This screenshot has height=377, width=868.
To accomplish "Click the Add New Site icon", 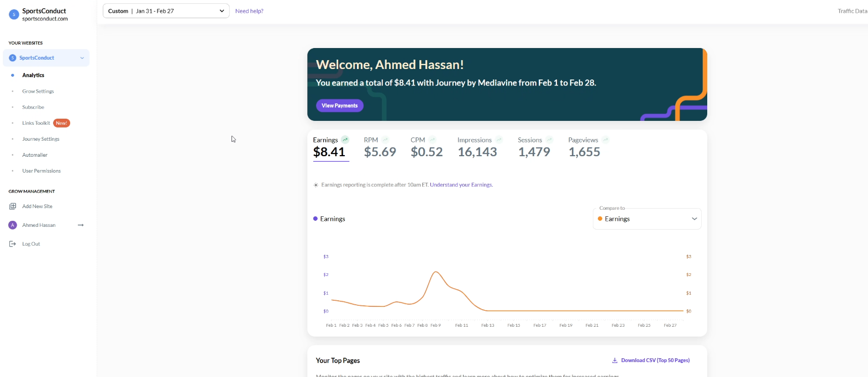I will click(x=13, y=206).
